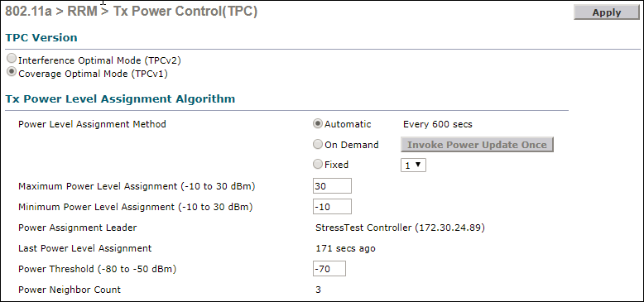Click Invoke Power Update Once button
The width and height of the screenshot is (644, 302).
tap(477, 145)
